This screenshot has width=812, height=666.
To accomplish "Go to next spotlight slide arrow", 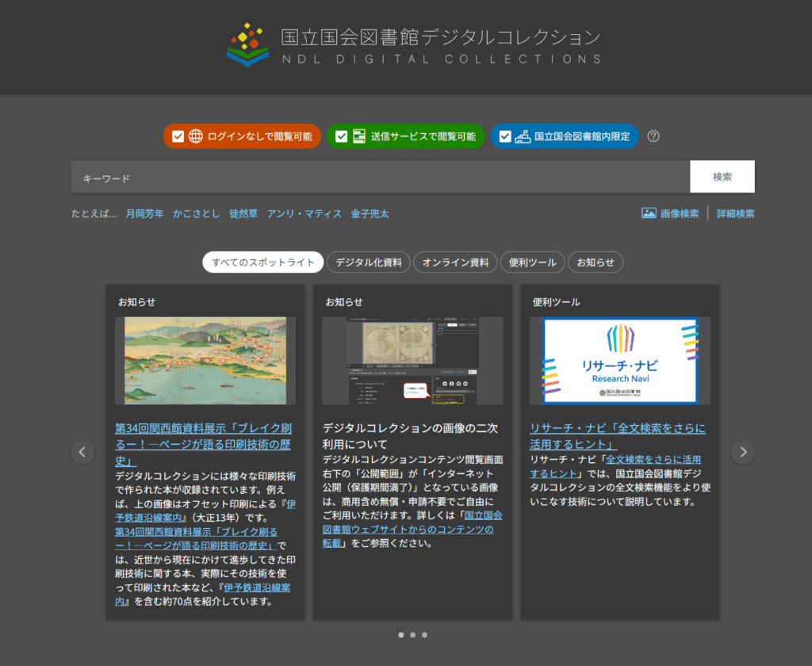I will (x=743, y=452).
